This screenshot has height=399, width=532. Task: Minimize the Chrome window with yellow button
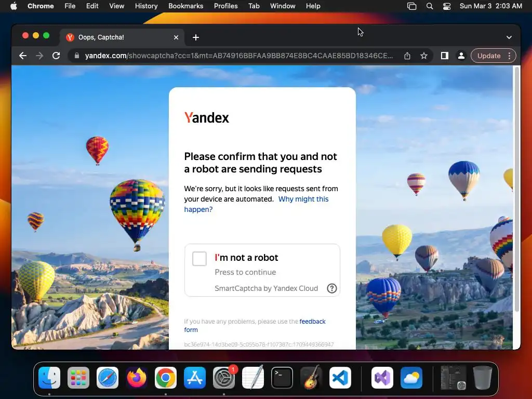click(36, 35)
